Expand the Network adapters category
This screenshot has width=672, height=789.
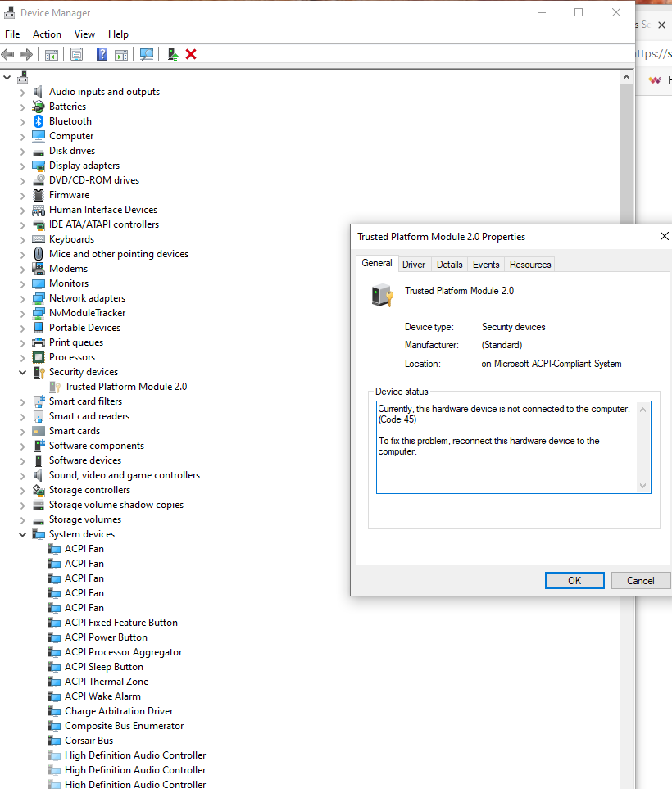(x=21, y=297)
